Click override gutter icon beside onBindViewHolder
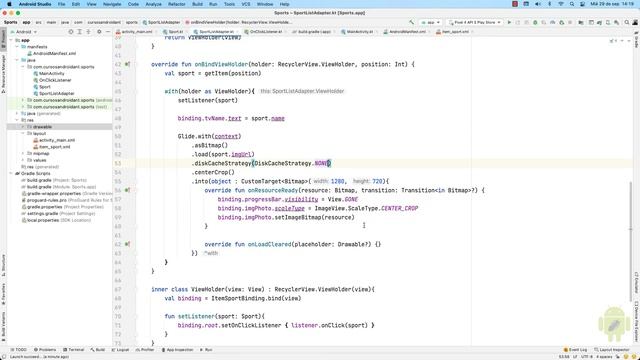640x360 pixels. (x=127, y=64)
